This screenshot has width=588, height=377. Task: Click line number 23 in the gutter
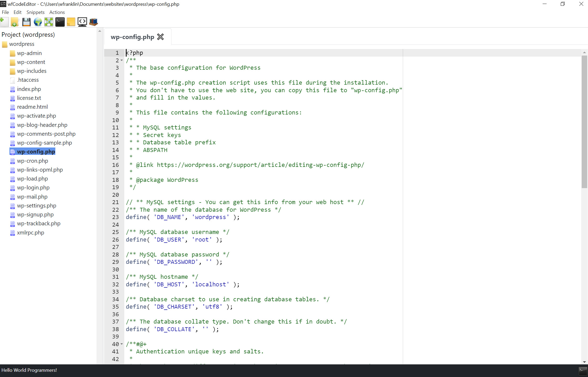point(115,217)
